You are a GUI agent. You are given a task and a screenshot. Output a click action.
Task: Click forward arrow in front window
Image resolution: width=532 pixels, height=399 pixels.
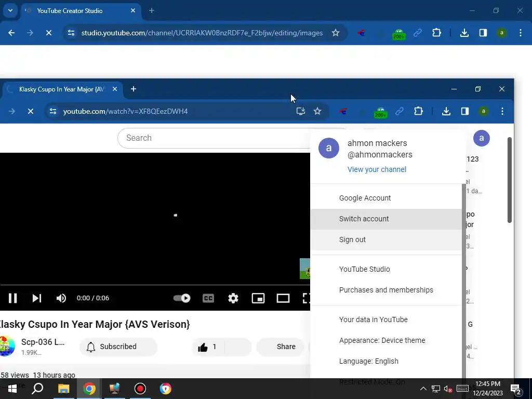coord(12,111)
